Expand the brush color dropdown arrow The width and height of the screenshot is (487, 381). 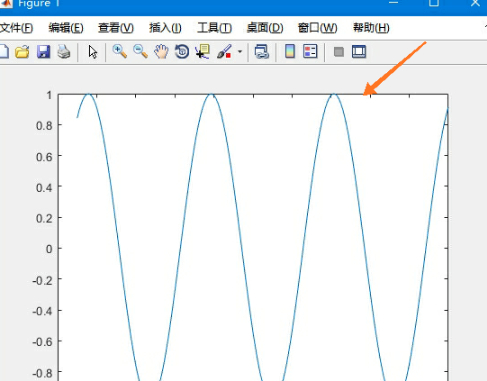coord(240,52)
